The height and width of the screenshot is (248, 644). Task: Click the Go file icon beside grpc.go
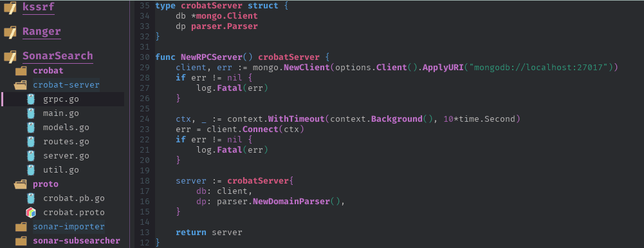pos(31,99)
